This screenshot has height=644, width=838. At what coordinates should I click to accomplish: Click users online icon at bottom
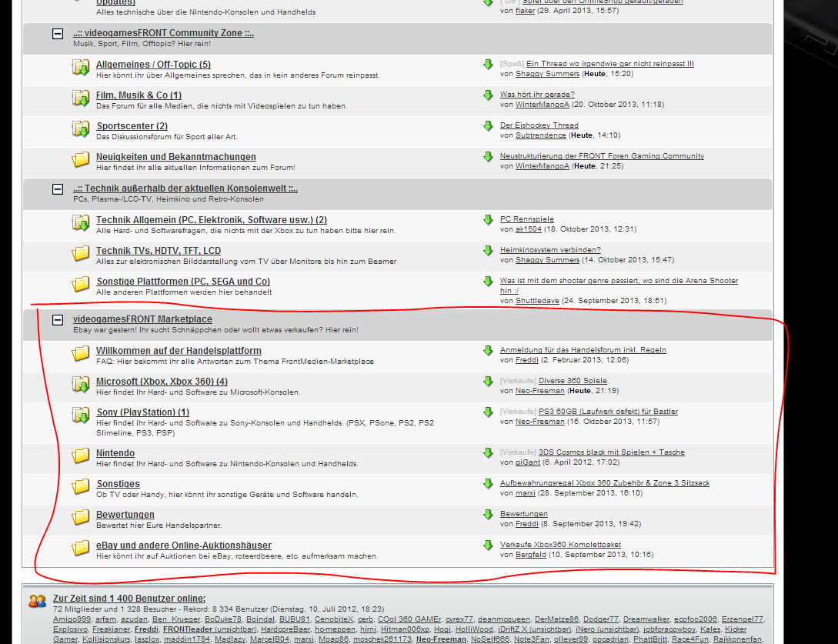[38, 601]
